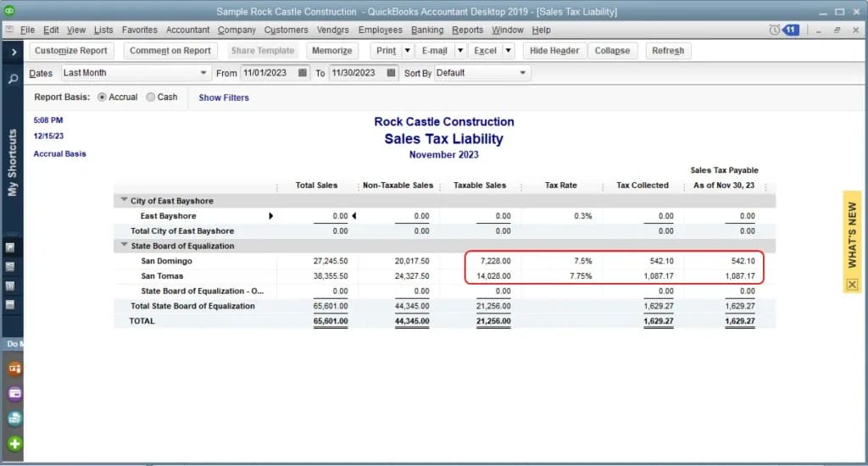Open the Lists menu
The width and height of the screenshot is (868, 466).
click(103, 30)
